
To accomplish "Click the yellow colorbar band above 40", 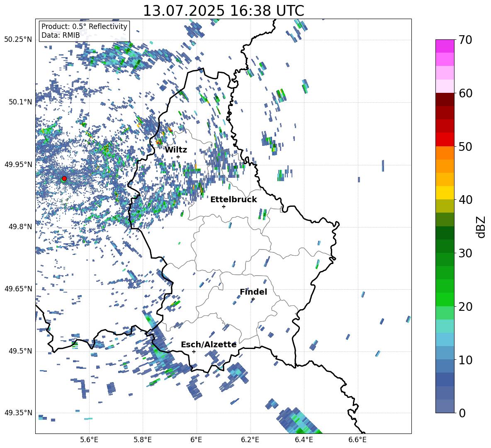I will pyautogui.click(x=445, y=193).
